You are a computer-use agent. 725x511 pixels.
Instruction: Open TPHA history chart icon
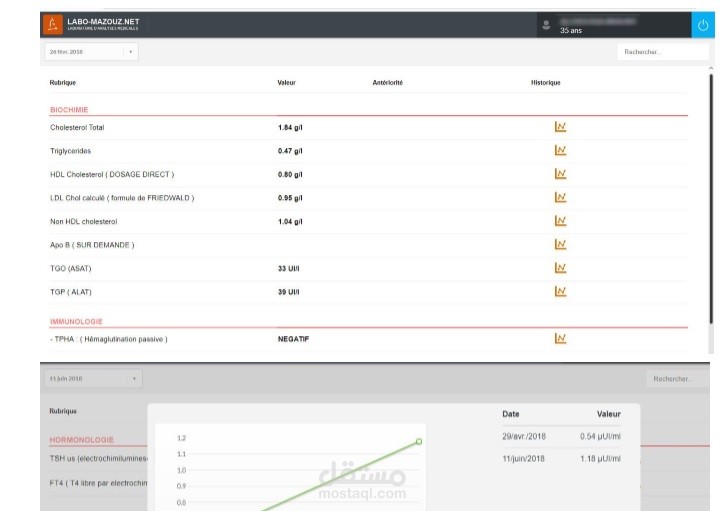click(560, 339)
